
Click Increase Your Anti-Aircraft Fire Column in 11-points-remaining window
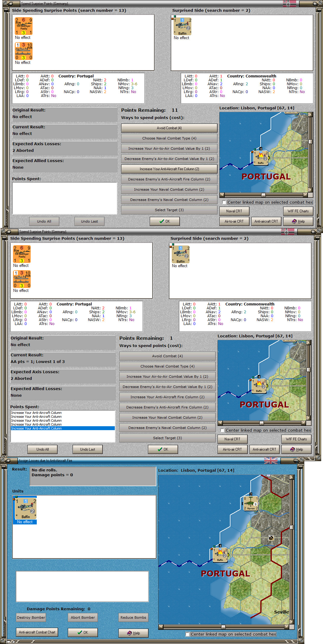click(x=169, y=169)
